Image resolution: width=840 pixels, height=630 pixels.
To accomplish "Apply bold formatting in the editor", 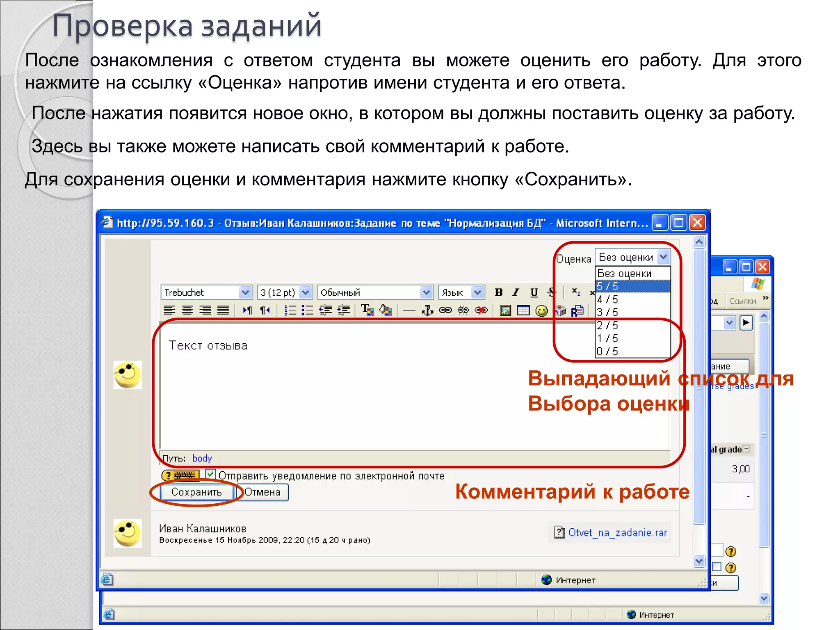I will pos(498,292).
